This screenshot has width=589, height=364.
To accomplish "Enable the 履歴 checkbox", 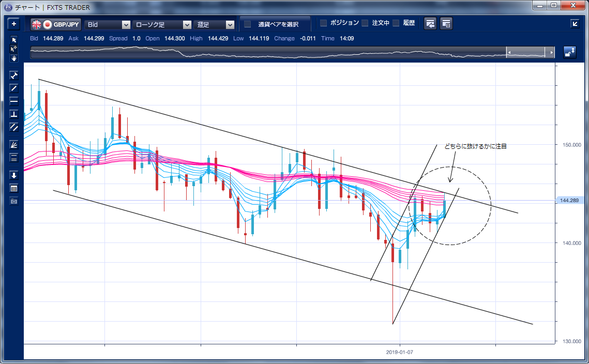I will [396, 23].
